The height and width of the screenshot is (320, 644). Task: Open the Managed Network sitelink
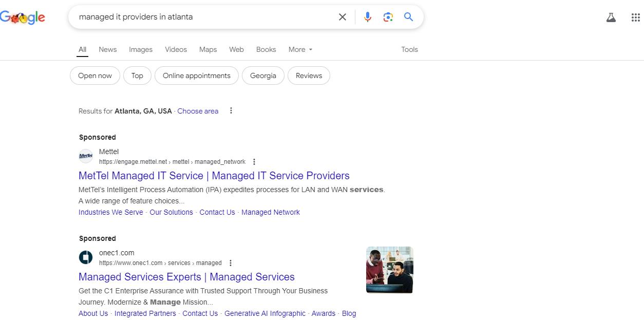271,212
